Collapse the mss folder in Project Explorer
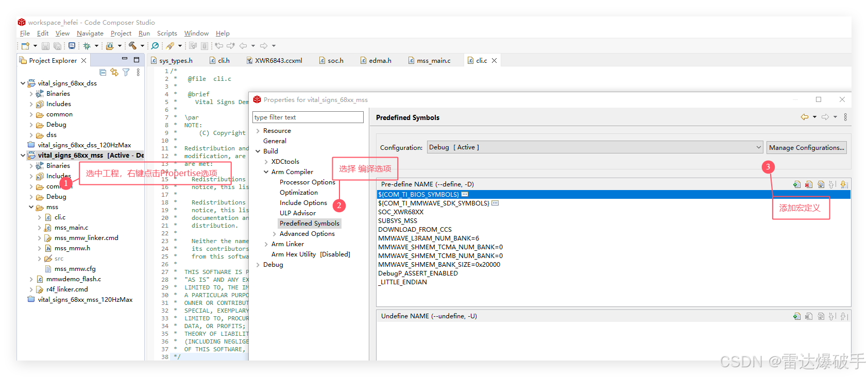 pyautogui.click(x=31, y=207)
